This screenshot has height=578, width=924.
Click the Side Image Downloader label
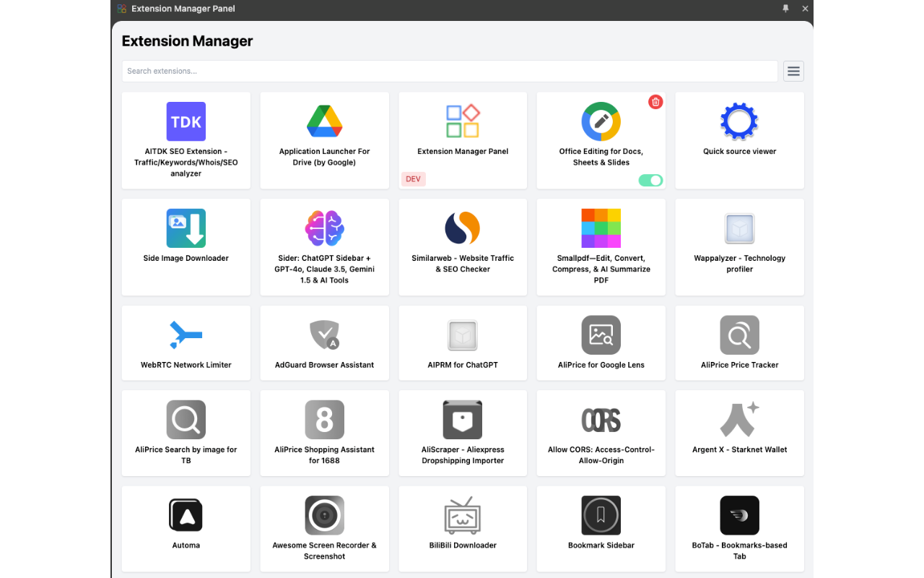pos(186,259)
